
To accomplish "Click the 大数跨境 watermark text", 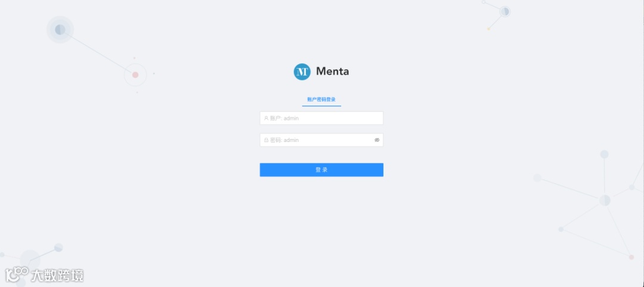I will tap(57, 275).
